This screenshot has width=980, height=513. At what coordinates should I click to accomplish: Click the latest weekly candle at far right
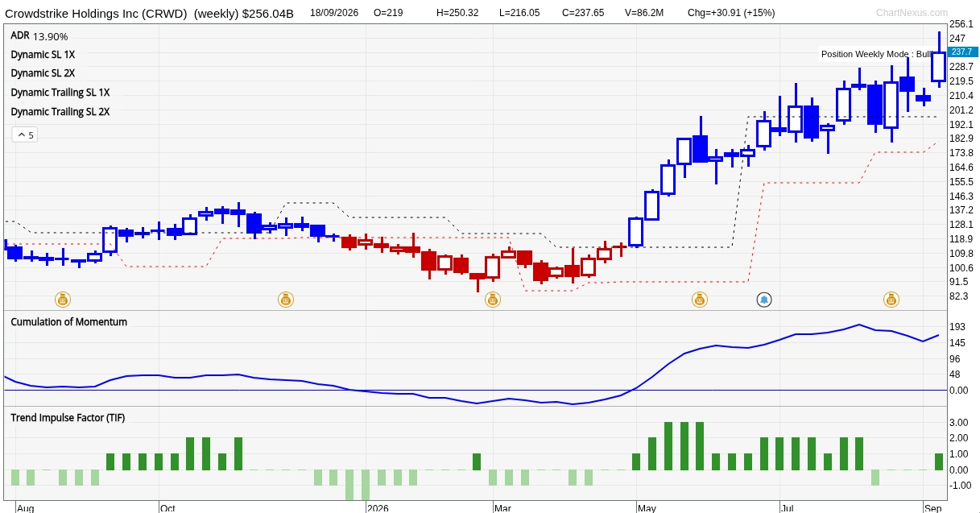pyautogui.click(x=939, y=67)
